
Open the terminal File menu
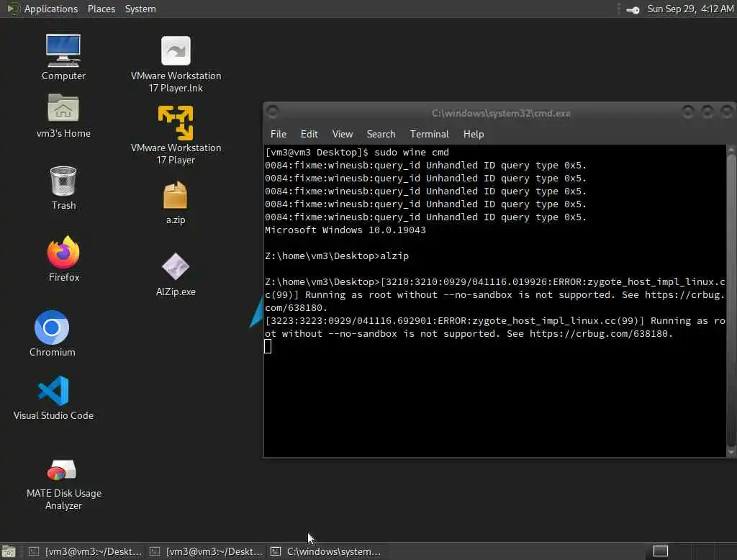click(x=279, y=134)
